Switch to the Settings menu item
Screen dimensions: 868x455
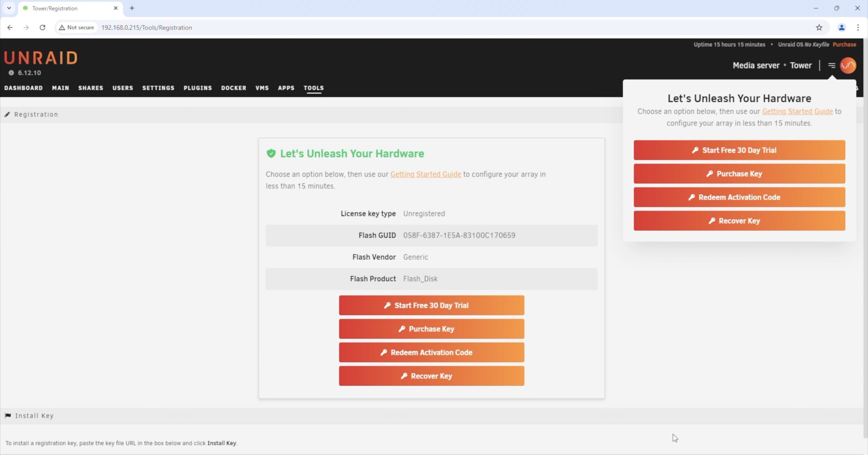(x=158, y=88)
